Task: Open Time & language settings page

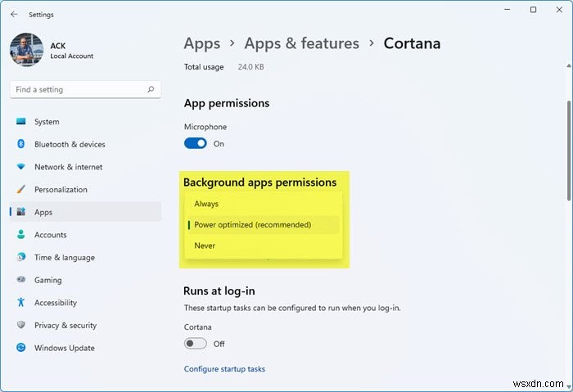Action: point(64,258)
